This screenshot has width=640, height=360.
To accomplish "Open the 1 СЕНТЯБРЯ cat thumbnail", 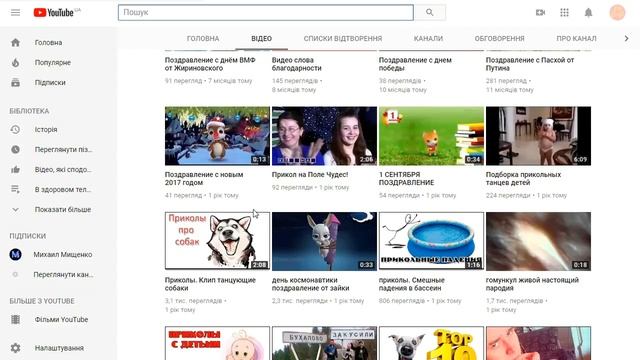I will (431, 136).
